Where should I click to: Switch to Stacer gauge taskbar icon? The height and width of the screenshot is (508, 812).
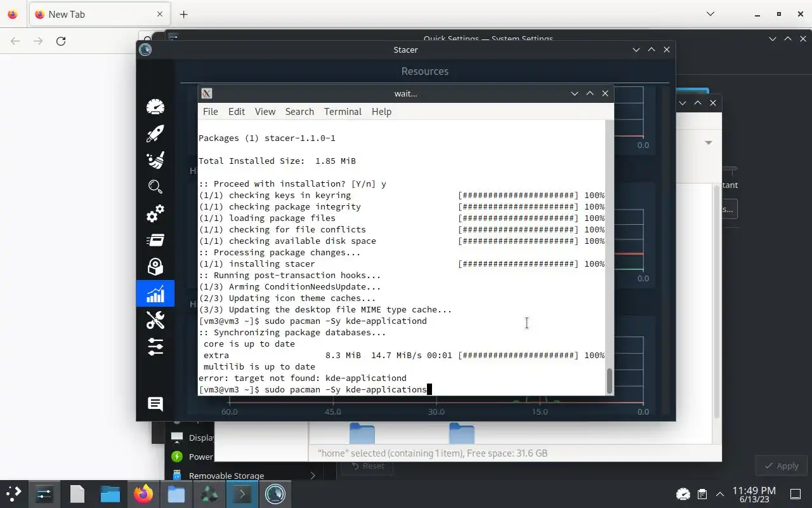[x=275, y=493]
